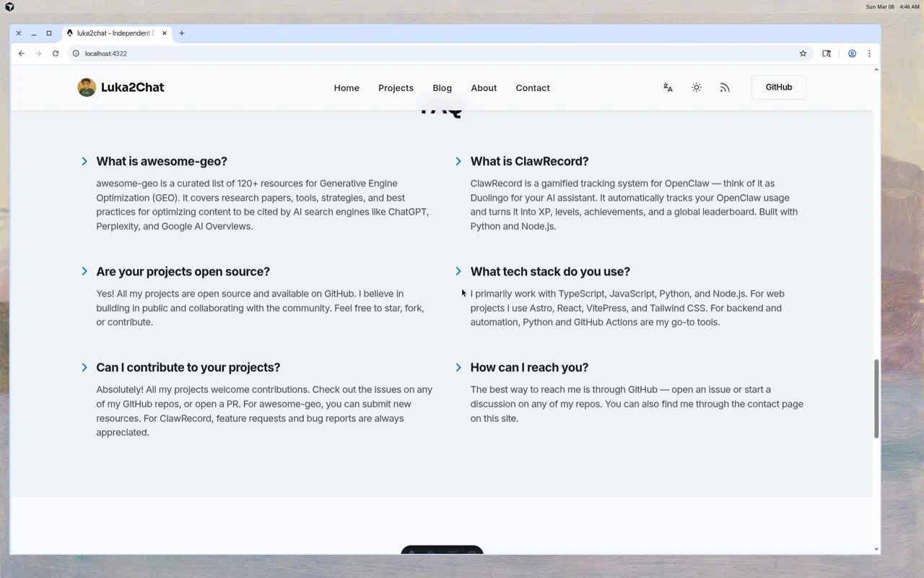Toggle the light/dark theme sun icon
Image resolution: width=924 pixels, height=578 pixels.
click(696, 87)
